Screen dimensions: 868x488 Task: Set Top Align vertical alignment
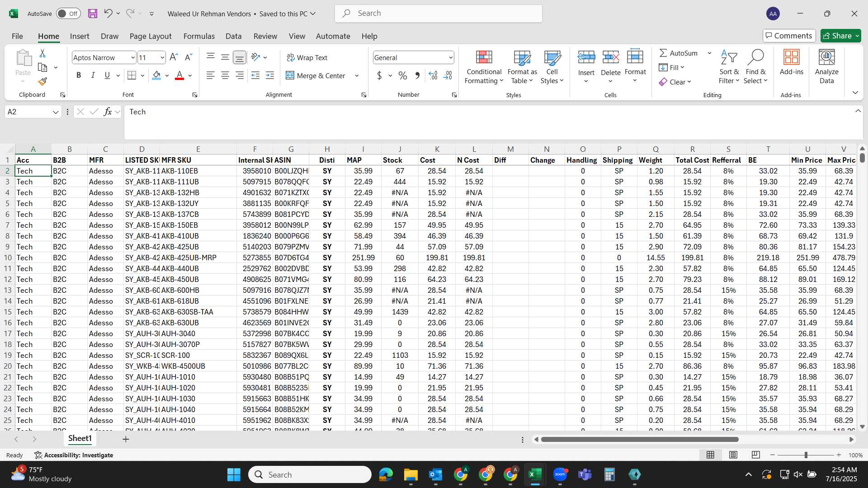211,57
